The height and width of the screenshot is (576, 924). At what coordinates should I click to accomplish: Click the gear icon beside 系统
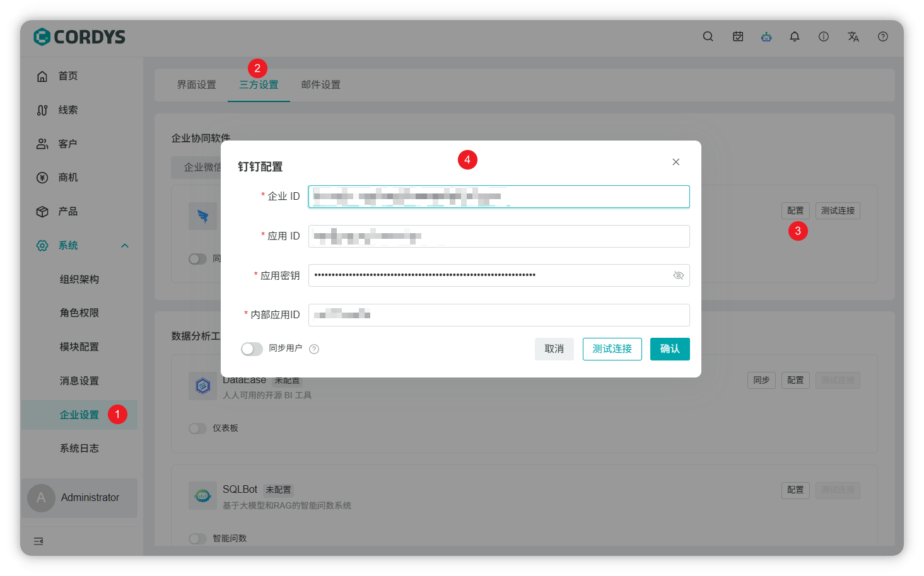click(x=42, y=246)
